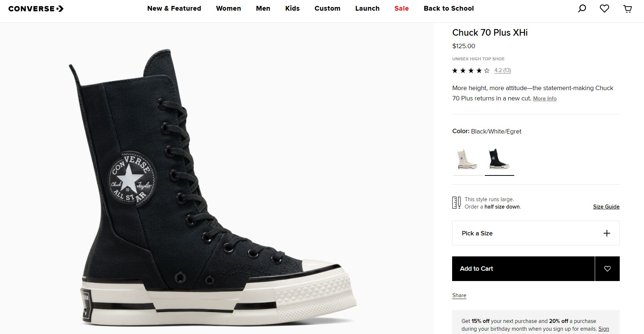Open the Women menu
This screenshot has height=334, width=644.
(228, 8)
